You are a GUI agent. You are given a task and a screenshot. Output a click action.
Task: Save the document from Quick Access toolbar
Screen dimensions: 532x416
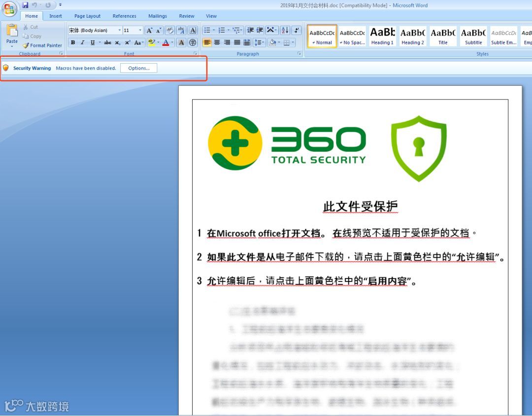pyautogui.click(x=25, y=5)
